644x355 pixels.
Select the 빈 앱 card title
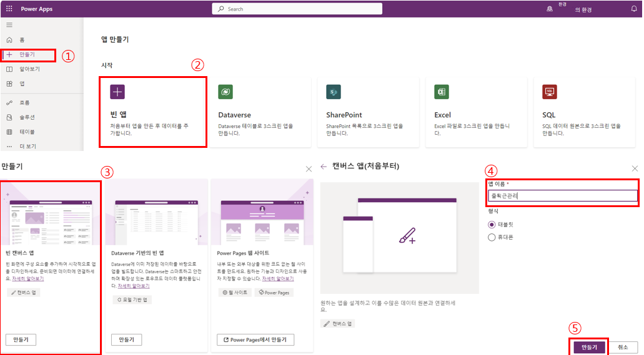pyautogui.click(x=118, y=115)
